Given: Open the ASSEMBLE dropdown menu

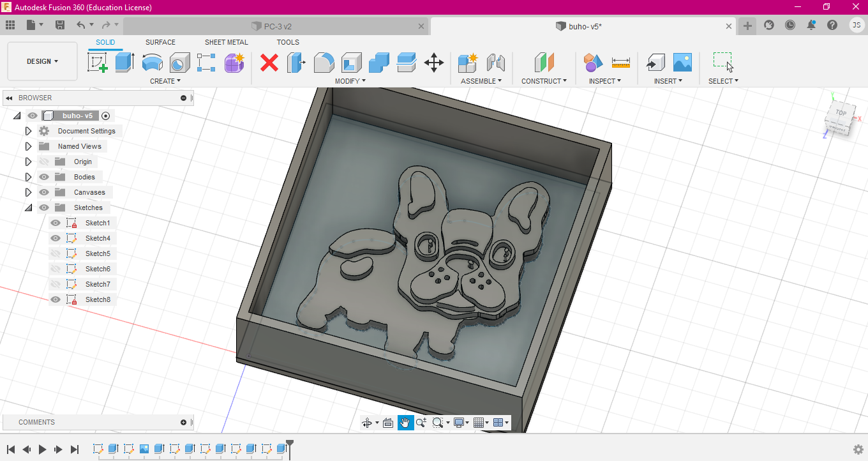Looking at the screenshot, I should [x=481, y=81].
